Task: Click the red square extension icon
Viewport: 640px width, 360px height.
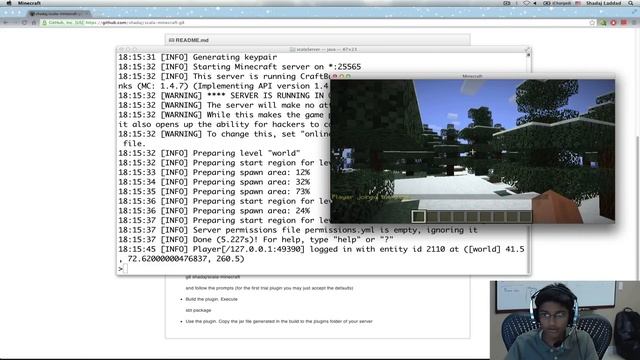Action: click(x=624, y=22)
